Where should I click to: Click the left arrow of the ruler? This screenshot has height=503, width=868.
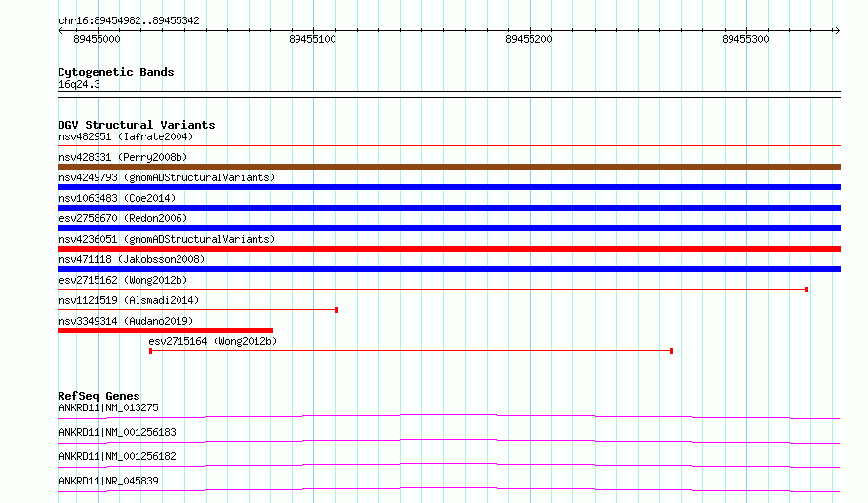(x=60, y=31)
